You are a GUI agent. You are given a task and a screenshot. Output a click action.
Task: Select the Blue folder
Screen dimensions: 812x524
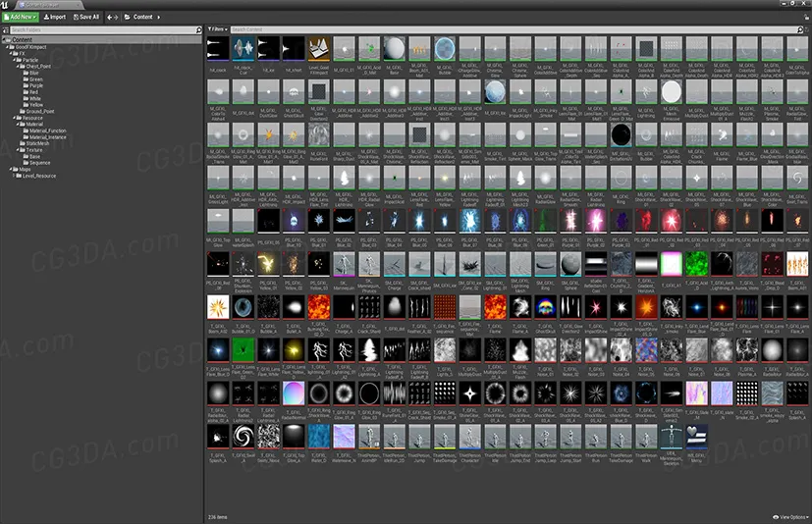pyautogui.click(x=31, y=73)
